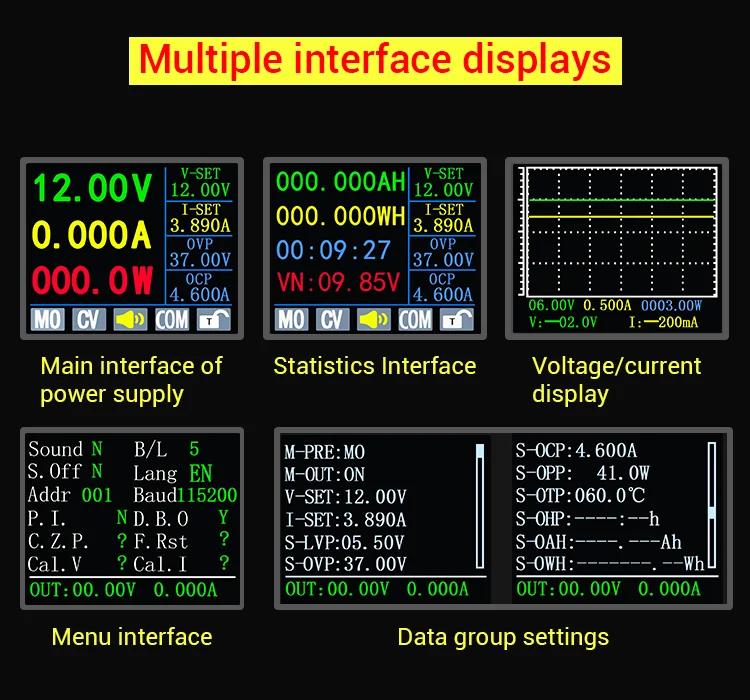Click the yellow speaker icon on main interface

click(131, 320)
